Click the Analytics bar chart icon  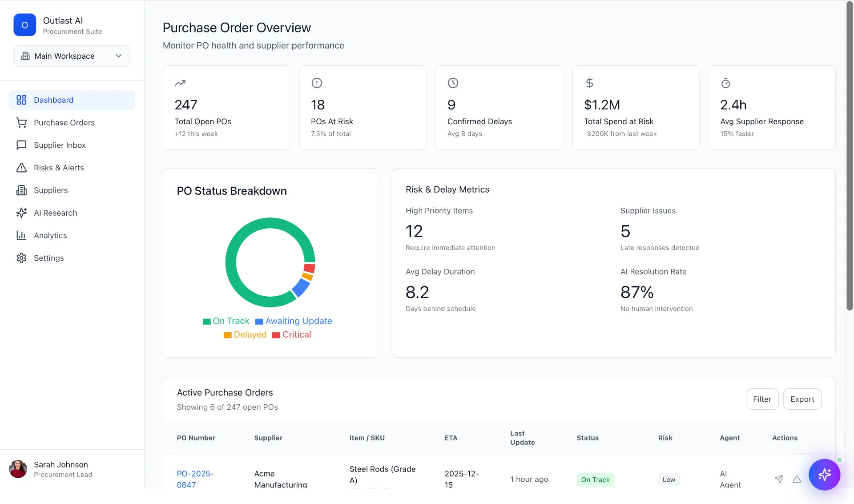coord(21,235)
